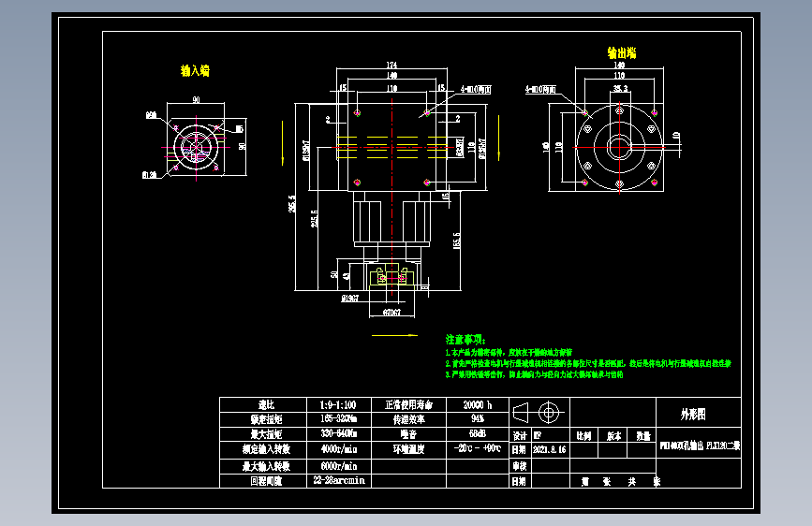Select note line 3 under 注意事项
The height and width of the screenshot is (526, 812).
click(534, 374)
